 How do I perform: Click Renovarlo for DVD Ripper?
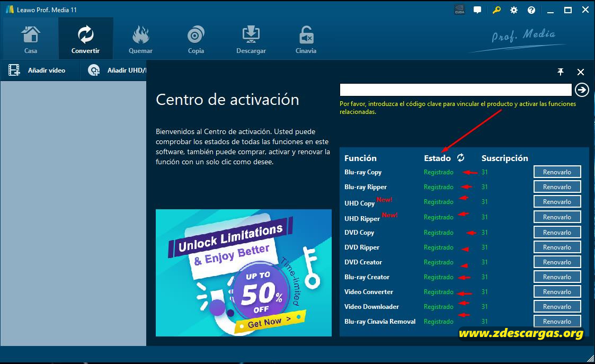coord(557,247)
